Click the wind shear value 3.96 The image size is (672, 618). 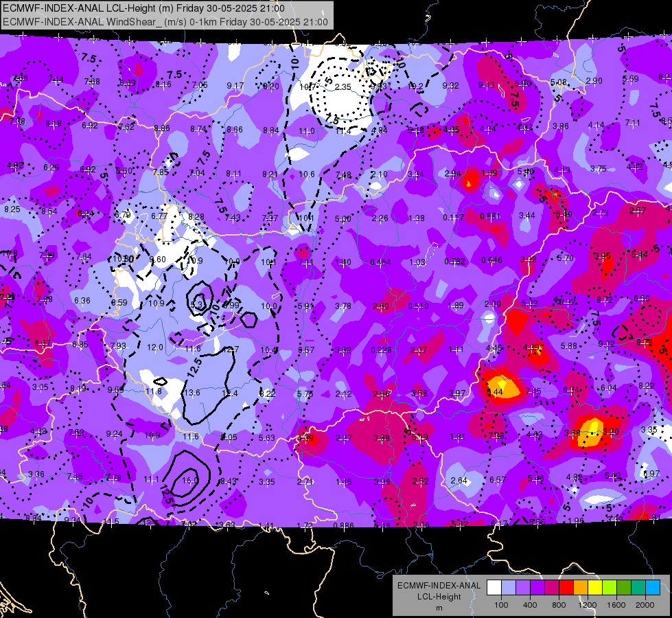pos(382,481)
